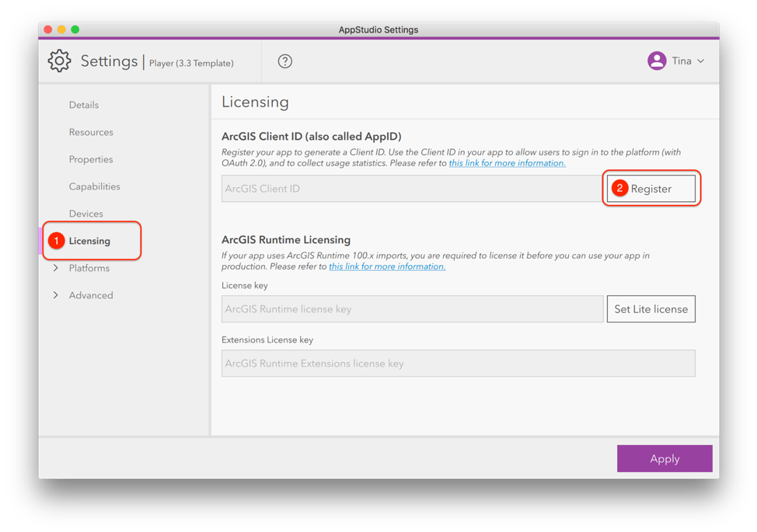Image resolution: width=757 pixels, height=532 pixels.
Task: Focus the ArcGIS Runtime license key field
Action: 412,308
